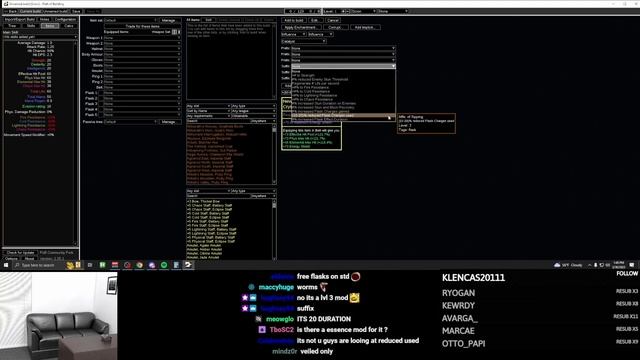Select reduced Flask Charges used suffix option
The height and width of the screenshot is (360, 640).
coord(343,116)
